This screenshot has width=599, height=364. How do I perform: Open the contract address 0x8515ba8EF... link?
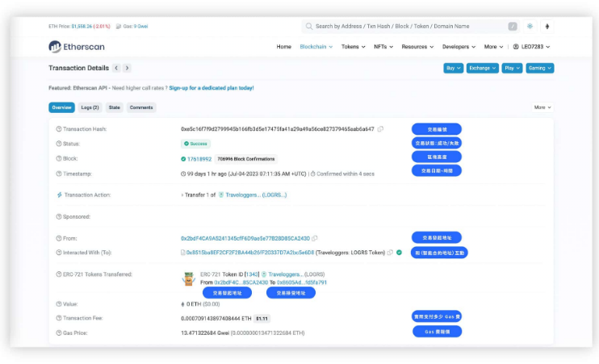(250, 253)
